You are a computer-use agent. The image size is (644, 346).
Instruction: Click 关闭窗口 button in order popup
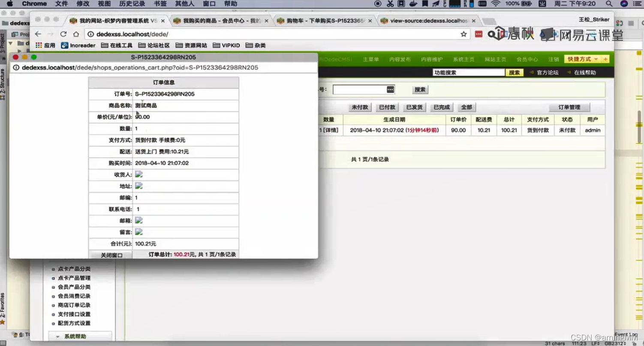(x=111, y=255)
